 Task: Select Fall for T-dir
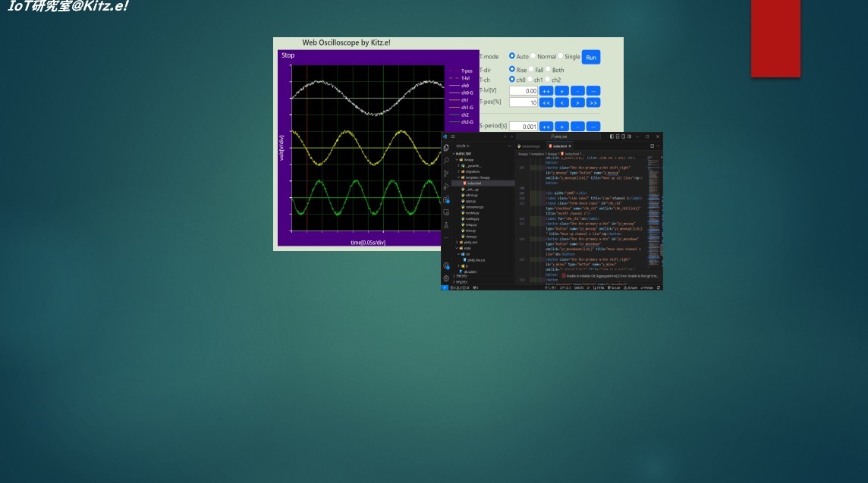(531, 69)
